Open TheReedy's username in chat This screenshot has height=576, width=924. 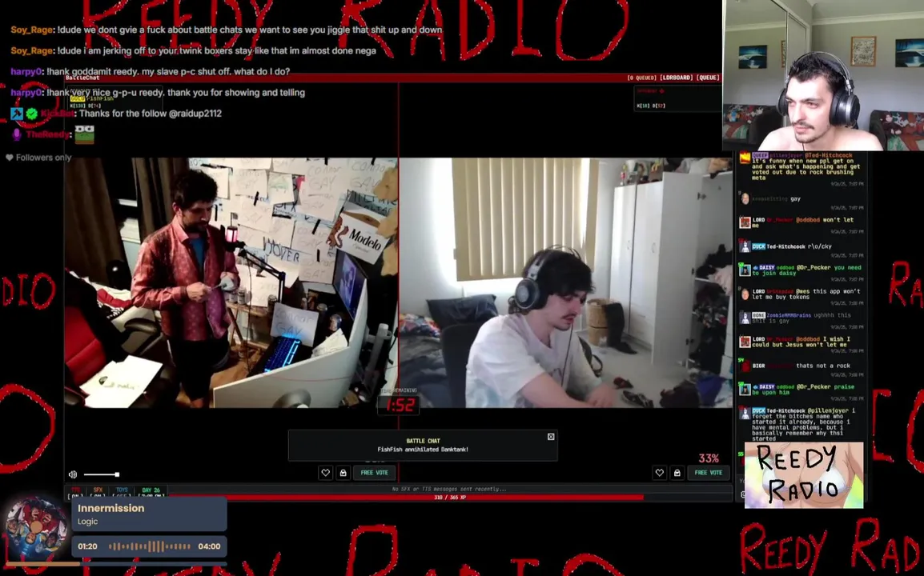(x=48, y=134)
